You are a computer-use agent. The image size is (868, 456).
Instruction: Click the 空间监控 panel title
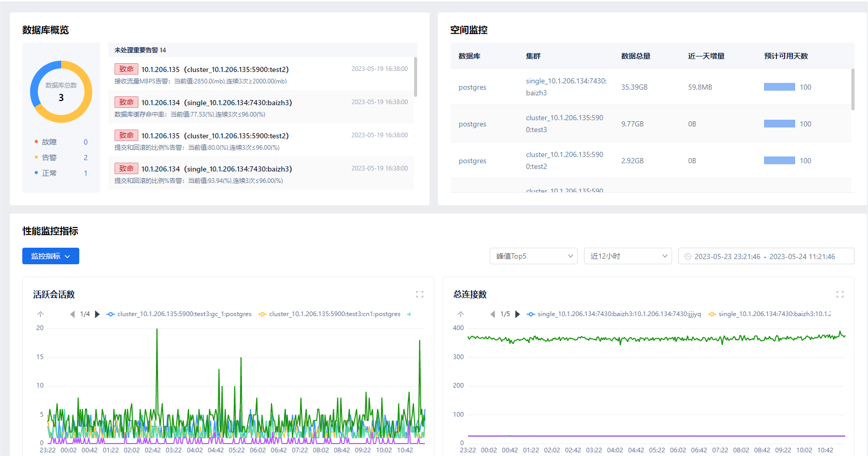coord(469,30)
